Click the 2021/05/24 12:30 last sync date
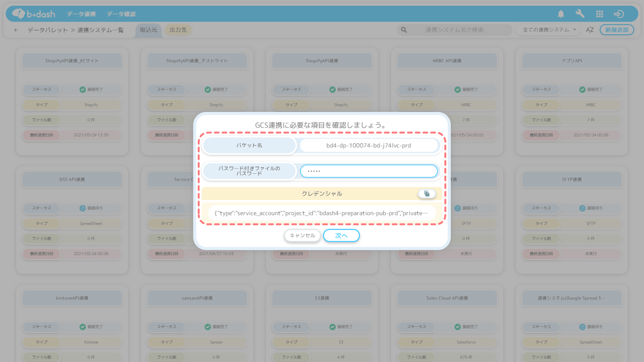 91,135
